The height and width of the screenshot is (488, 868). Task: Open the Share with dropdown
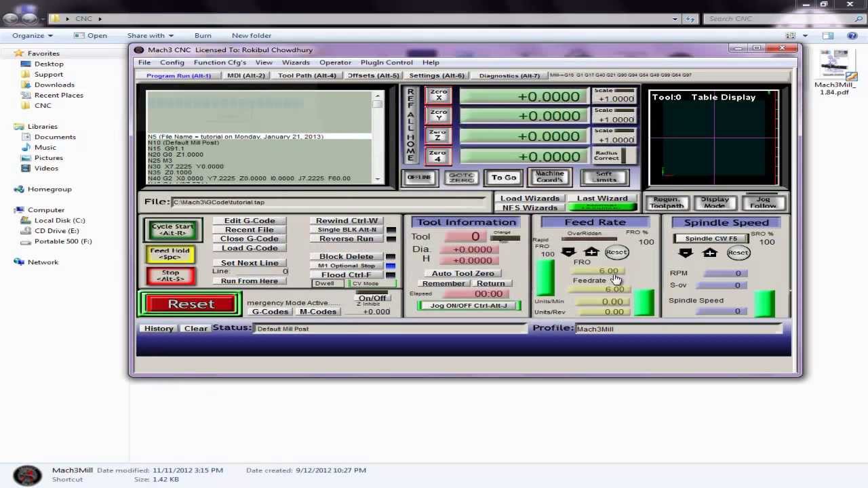(150, 35)
